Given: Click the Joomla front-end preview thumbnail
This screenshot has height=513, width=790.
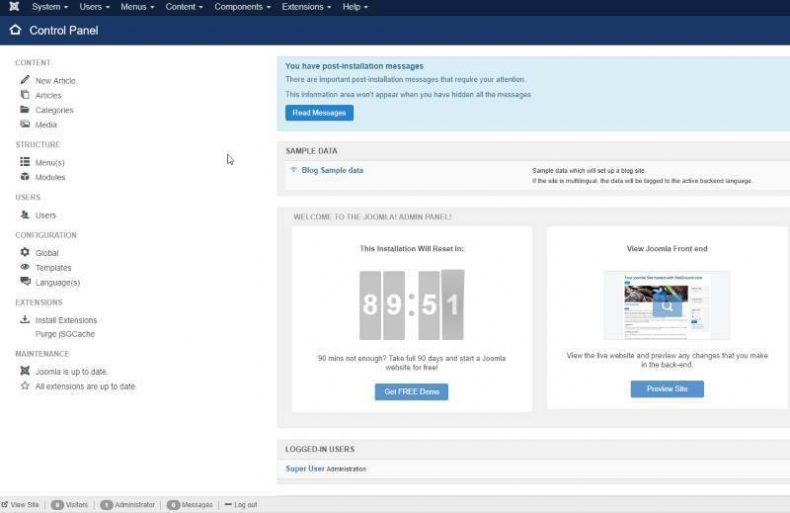Looking at the screenshot, I should tap(667, 305).
